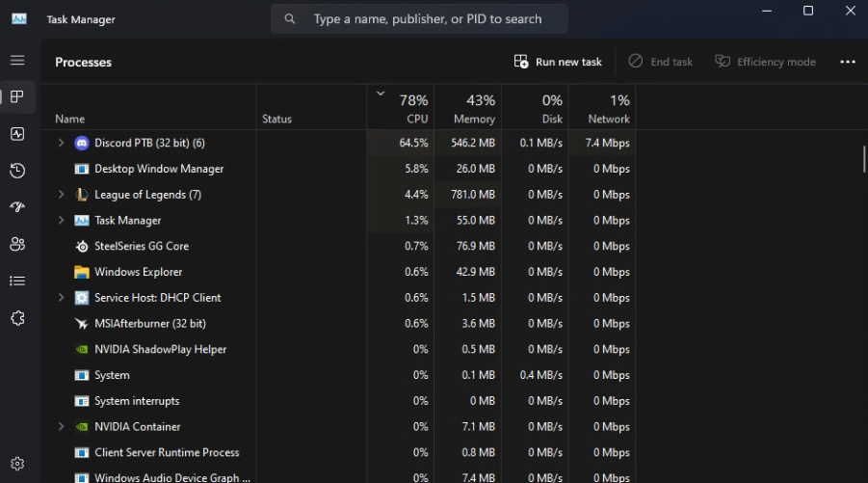
Task: Open the Processes page icon in sidebar
Action: pyautogui.click(x=17, y=97)
